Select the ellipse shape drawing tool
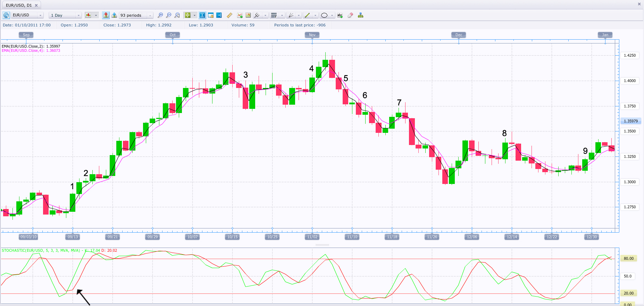 pos(324,15)
